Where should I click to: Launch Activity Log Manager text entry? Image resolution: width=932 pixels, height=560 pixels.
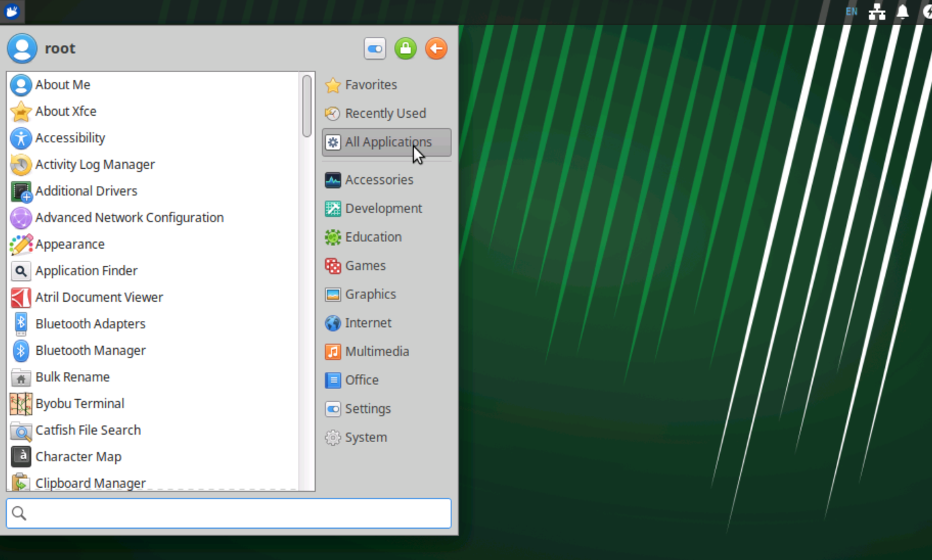point(95,165)
